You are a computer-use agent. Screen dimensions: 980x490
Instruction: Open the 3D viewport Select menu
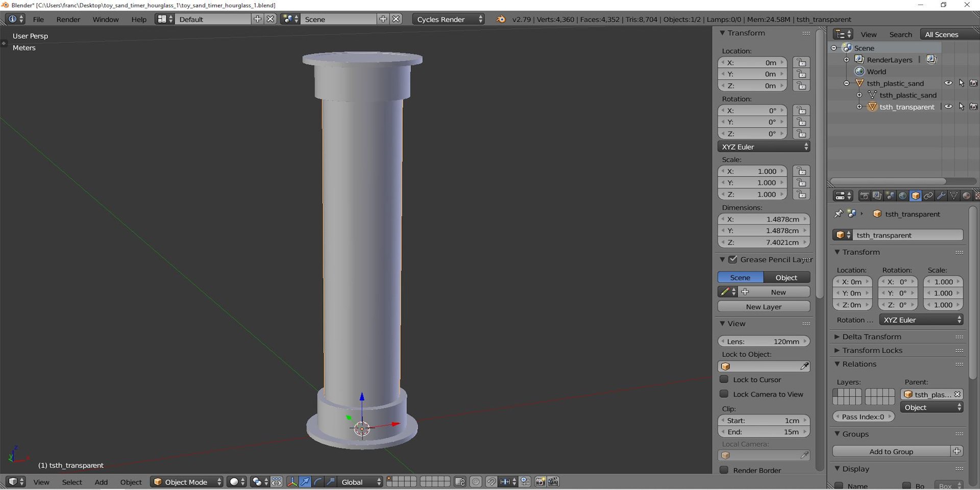(x=72, y=482)
